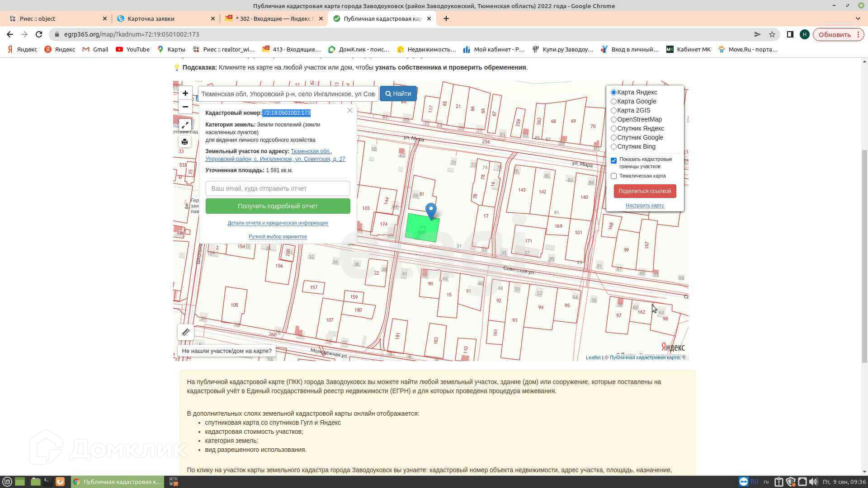The height and width of the screenshot is (488, 868).
Task: Toggle showing cadastral parcel boundaries
Action: pyautogui.click(x=613, y=160)
